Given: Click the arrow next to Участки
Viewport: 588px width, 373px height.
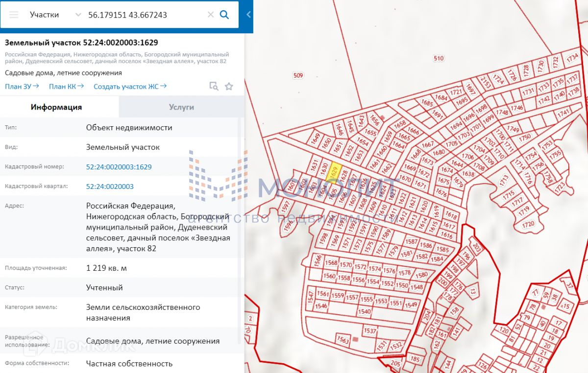Looking at the screenshot, I should point(77,15).
